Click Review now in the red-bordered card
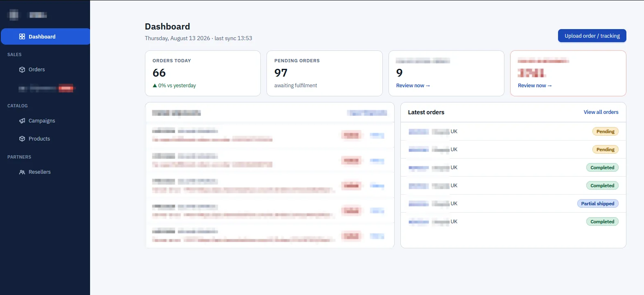Screen dimensions: 644x295 535,86
